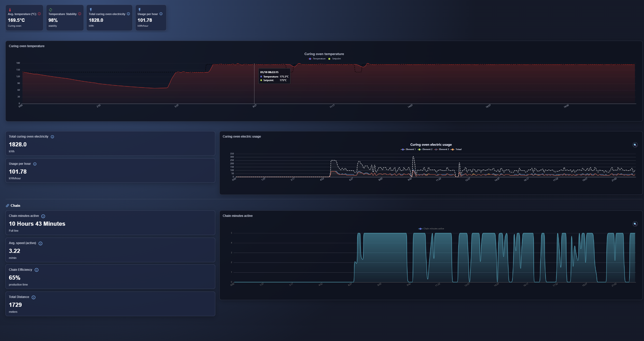Click the 98% stability value

click(53, 20)
